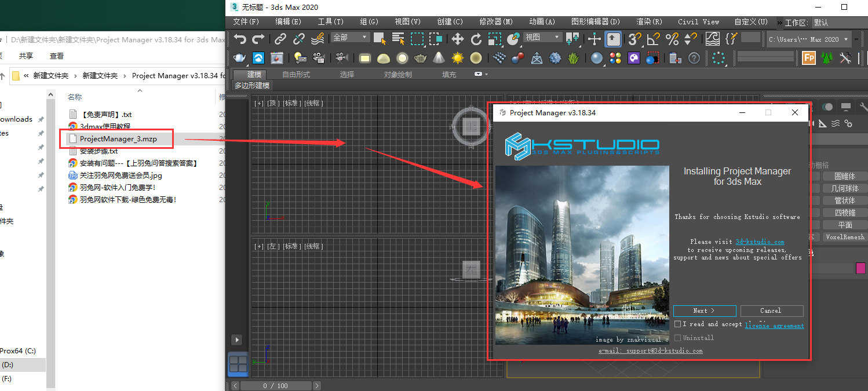Image resolution: width=868 pixels, height=391 pixels.
Task: Open the 视图 reference coordinate dropdown
Action: tap(542, 37)
